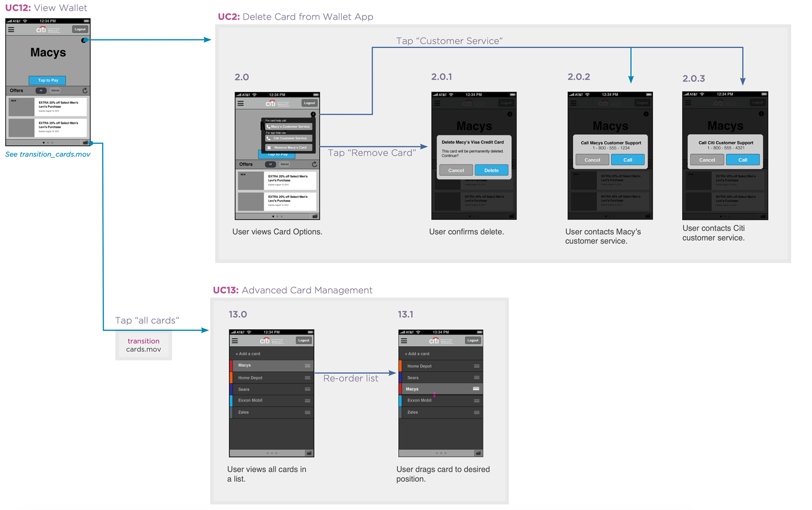Tap Macys row reorder handle in screen 13.0
The width and height of the screenshot is (812, 510).
307,366
